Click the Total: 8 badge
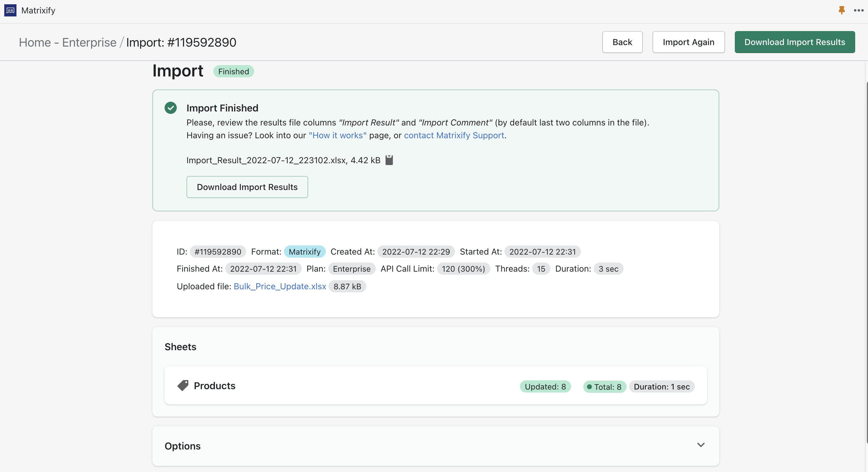The height and width of the screenshot is (472, 868). coord(604,386)
